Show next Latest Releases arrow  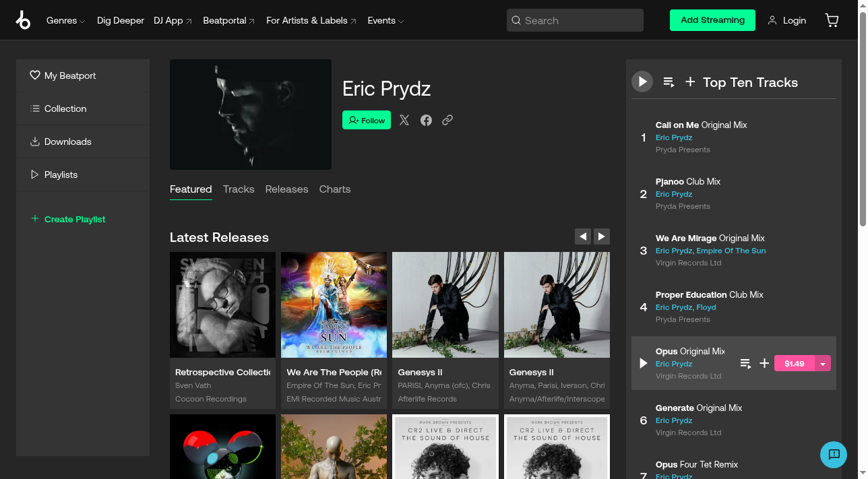pos(602,236)
